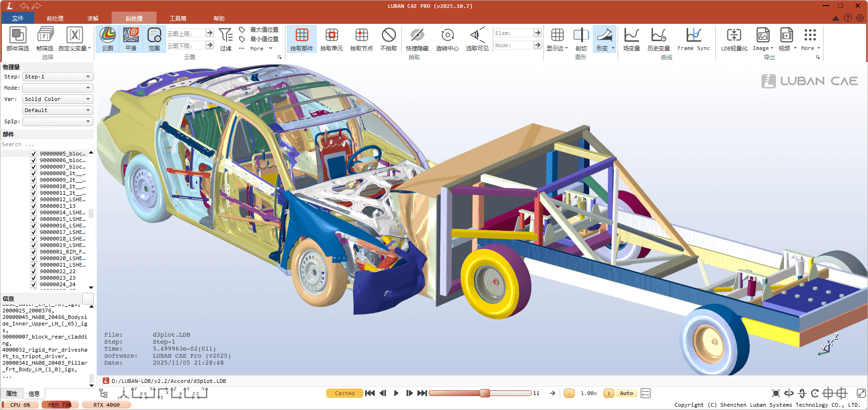Open the Step-1 dropdown
The height and width of the screenshot is (410, 868).
[57, 77]
